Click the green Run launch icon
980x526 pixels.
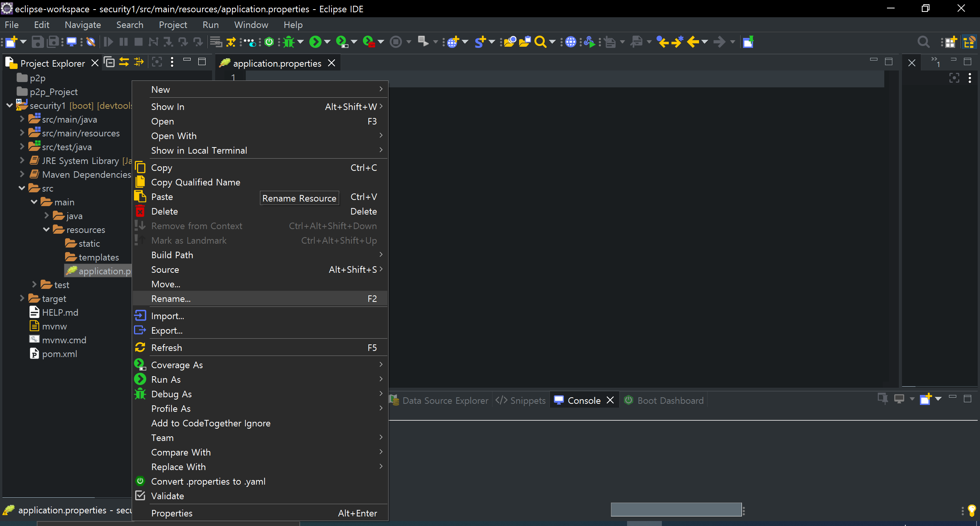tap(315, 42)
